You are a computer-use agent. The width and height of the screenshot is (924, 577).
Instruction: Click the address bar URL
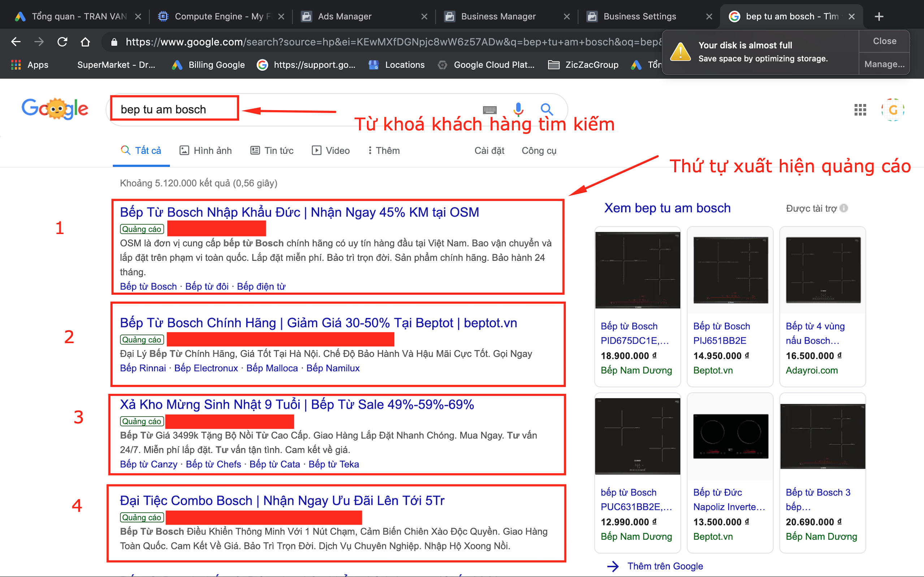click(x=393, y=42)
